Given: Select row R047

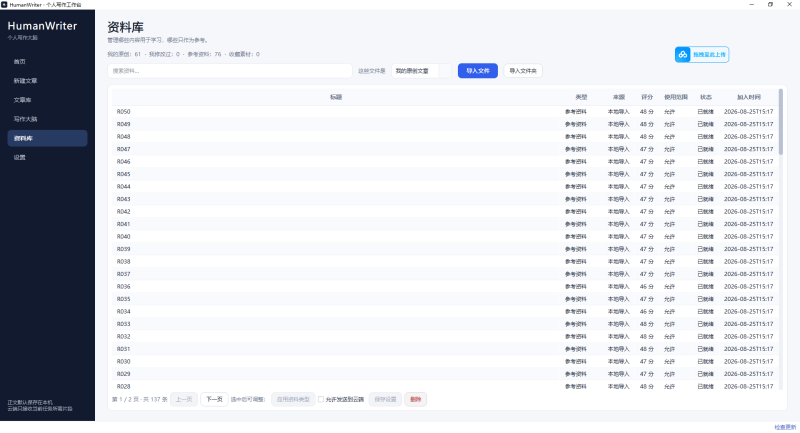Looking at the screenshot, I should [x=445, y=149].
